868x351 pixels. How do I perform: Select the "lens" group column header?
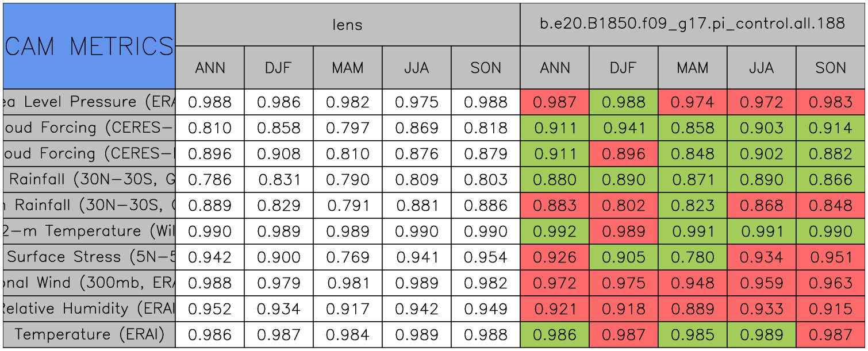[347, 24]
